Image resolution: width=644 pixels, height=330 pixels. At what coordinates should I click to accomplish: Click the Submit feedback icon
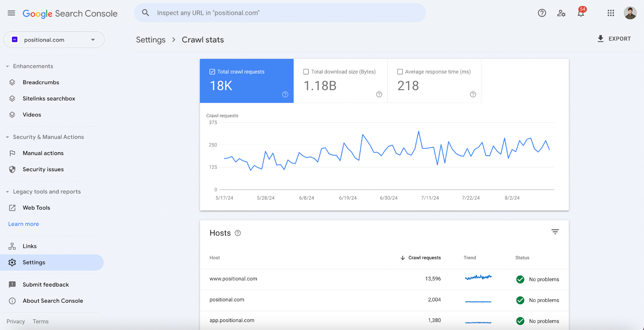tap(12, 285)
